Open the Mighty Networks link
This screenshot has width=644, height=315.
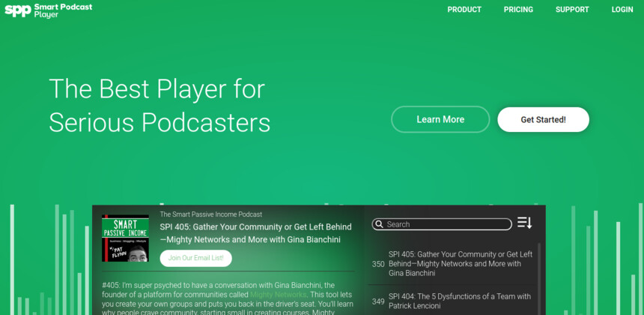click(x=278, y=295)
